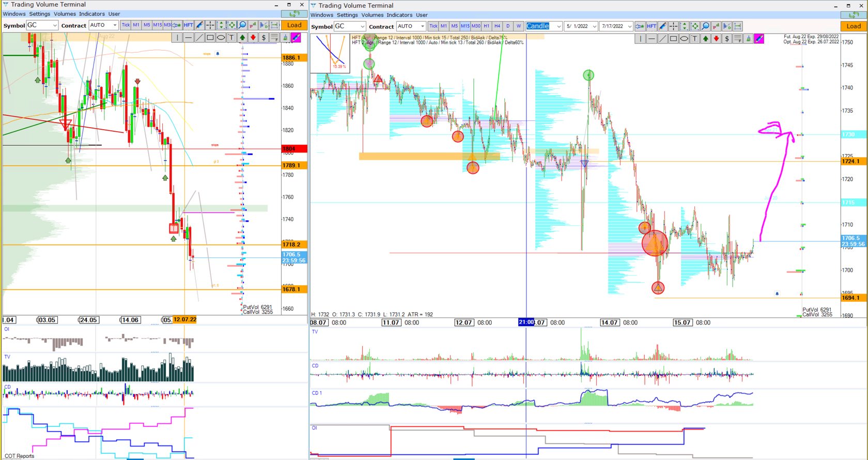The height and width of the screenshot is (460, 868).
Task: Click the 1694.1 price label on right chart
Action: click(x=854, y=298)
